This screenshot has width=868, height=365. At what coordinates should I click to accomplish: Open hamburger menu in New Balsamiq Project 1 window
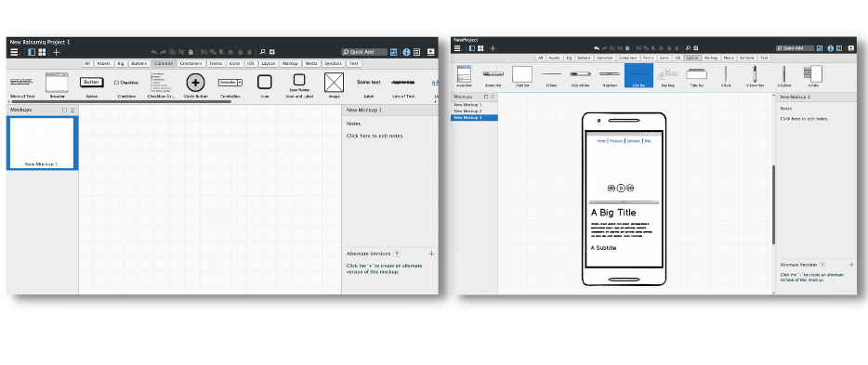pyautogui.click(x=14, y=52)
